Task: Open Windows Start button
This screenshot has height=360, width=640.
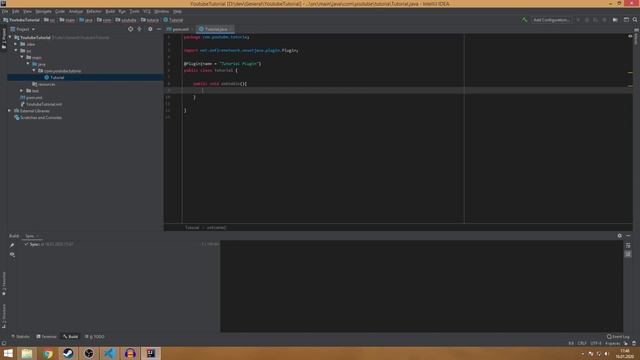Action: pos(8,353)
